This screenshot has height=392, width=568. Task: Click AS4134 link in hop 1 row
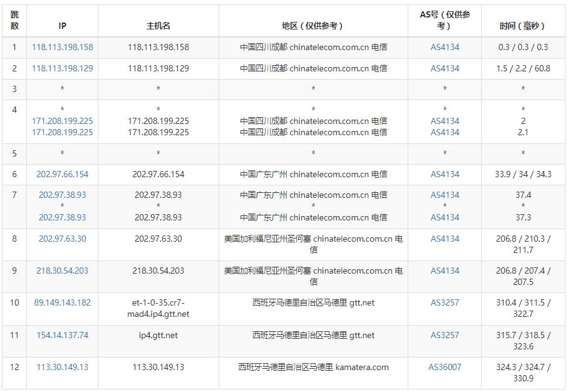coord(445,47)
